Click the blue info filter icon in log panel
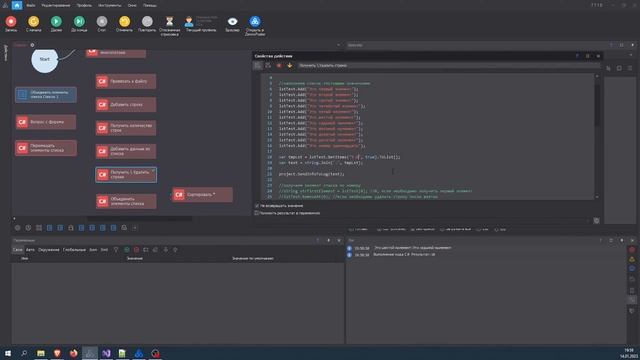640x360 pixels. [632, 269]
